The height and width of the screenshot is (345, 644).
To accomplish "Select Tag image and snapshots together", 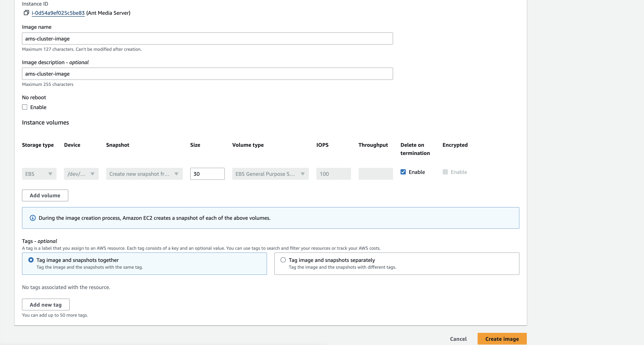I will 31,260.
